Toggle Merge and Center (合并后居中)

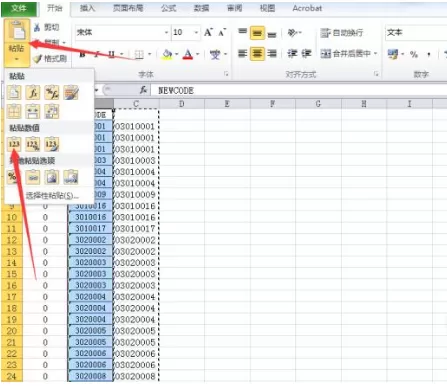pyautogui.click(x=345, y=53)
